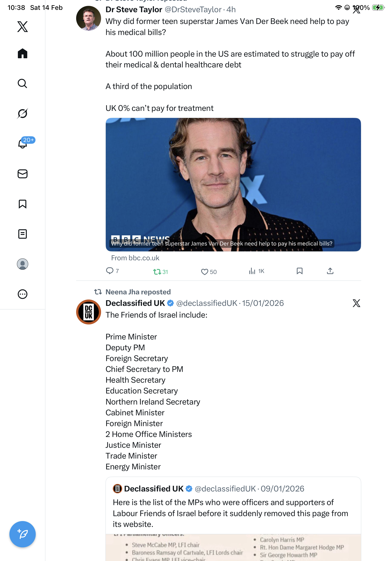The width and height of the screenshot is (392, 561).
Task: Open the Home feed icon
Action: click(23, 53)
